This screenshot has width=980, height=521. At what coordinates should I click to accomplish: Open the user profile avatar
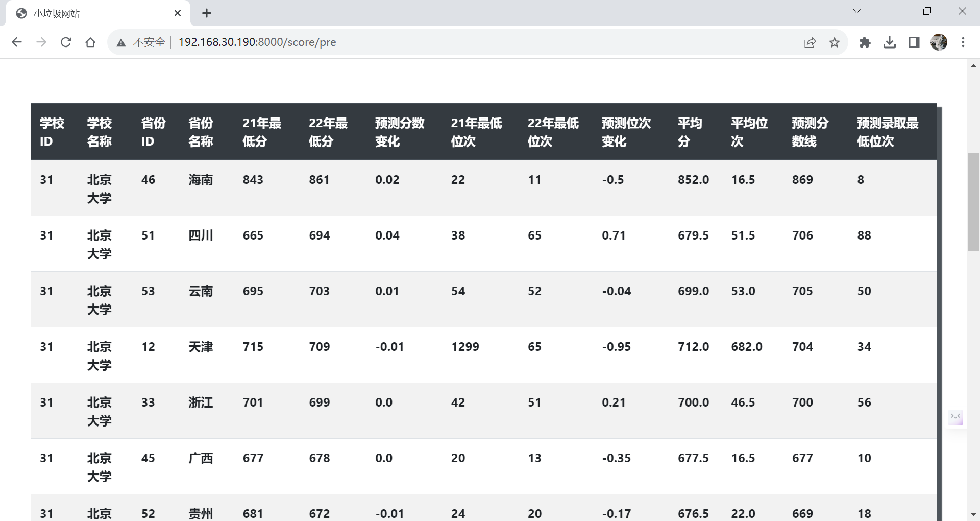pos(939,42)
